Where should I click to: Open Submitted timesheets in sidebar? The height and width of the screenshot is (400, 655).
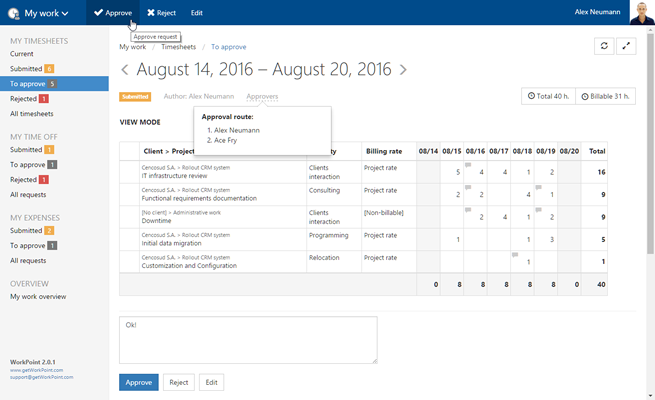(27, 68)
